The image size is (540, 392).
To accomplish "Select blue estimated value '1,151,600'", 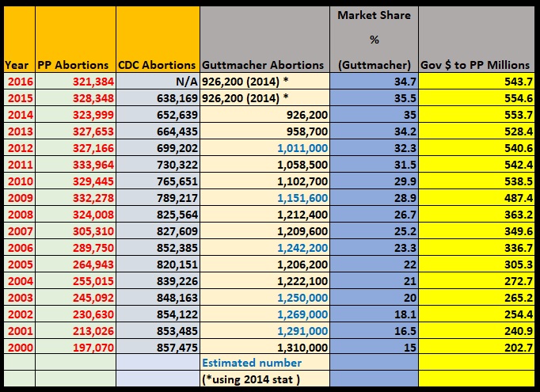I will click(x=302, y=198).
